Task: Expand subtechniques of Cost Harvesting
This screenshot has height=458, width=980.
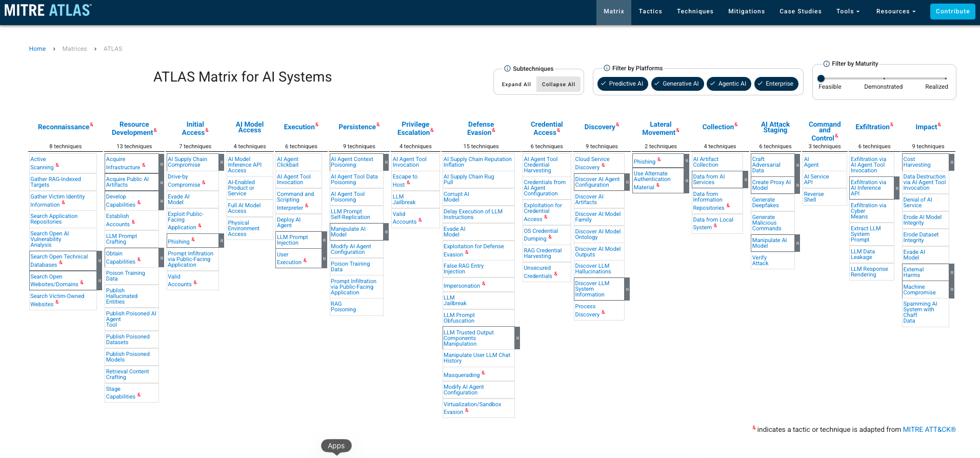Action: 952,162
